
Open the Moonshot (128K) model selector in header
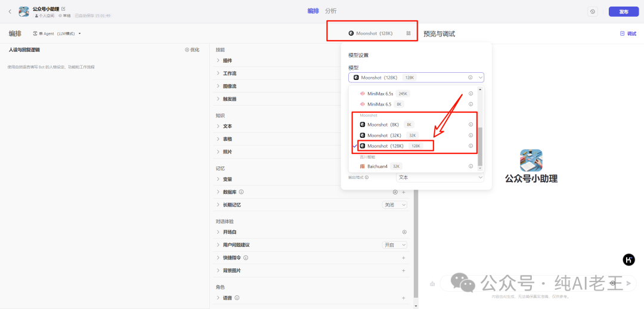(370, 33)
